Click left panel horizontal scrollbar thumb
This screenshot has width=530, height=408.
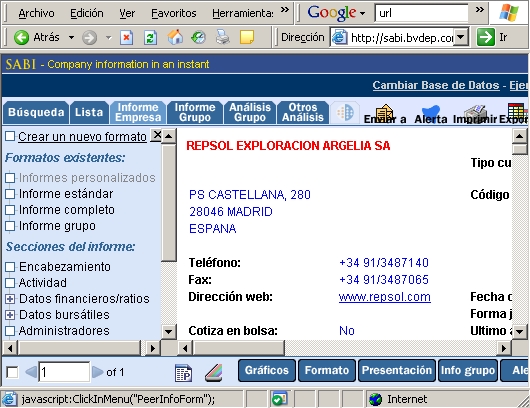[x=79, y=348]
